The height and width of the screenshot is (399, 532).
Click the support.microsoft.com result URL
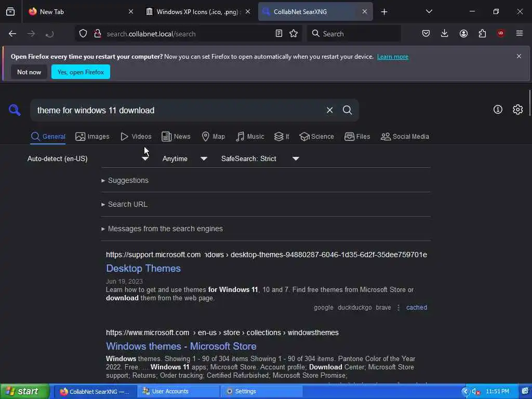click(x=267, y=255)
